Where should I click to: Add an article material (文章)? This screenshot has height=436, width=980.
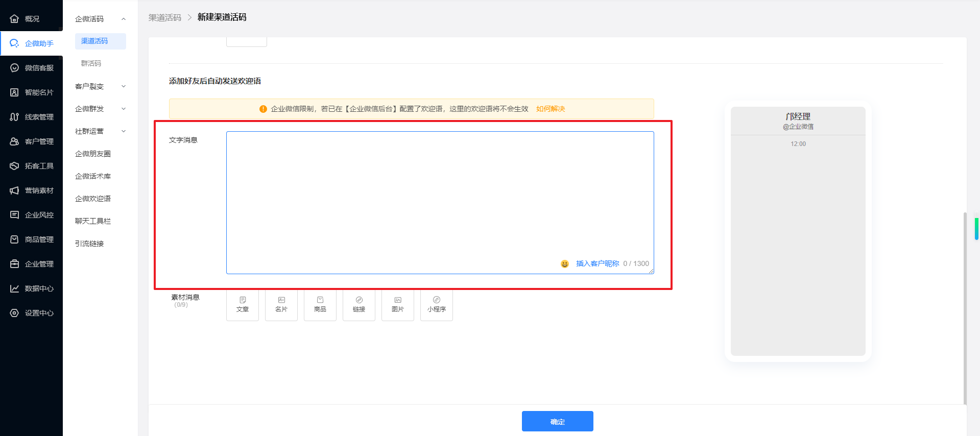click(x=243, y=305)
